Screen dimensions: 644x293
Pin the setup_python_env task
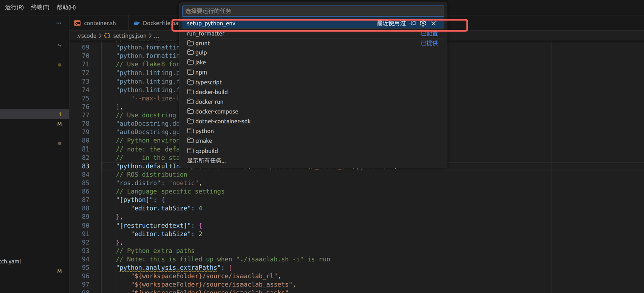(x=413, y=23)
